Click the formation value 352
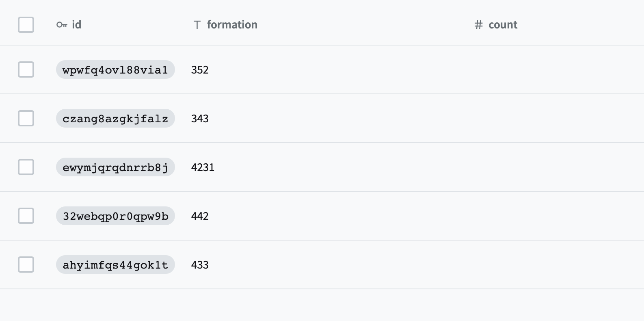This screenshot has width=644, height=321. click(200, 69)
